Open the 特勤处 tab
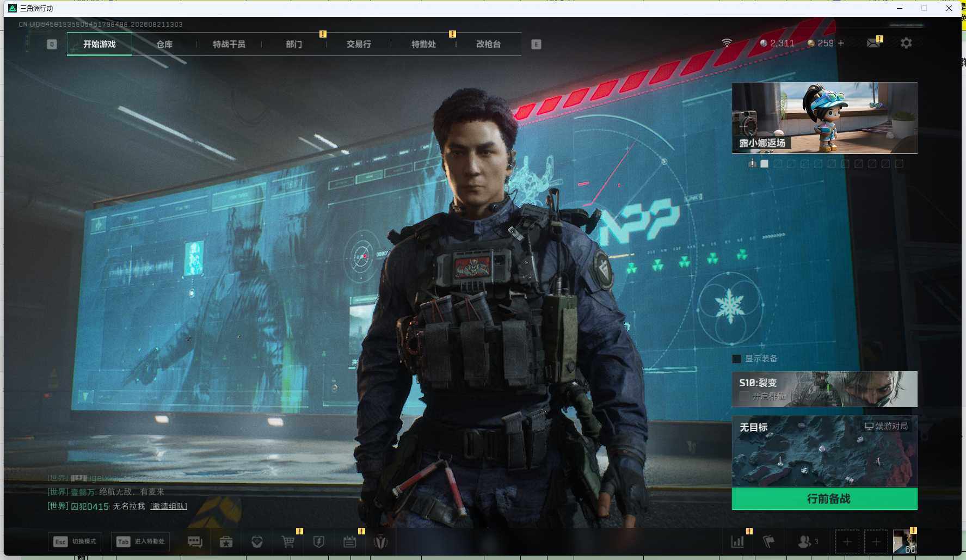Screen dimensions: 966x560 (x=423, y=44)
